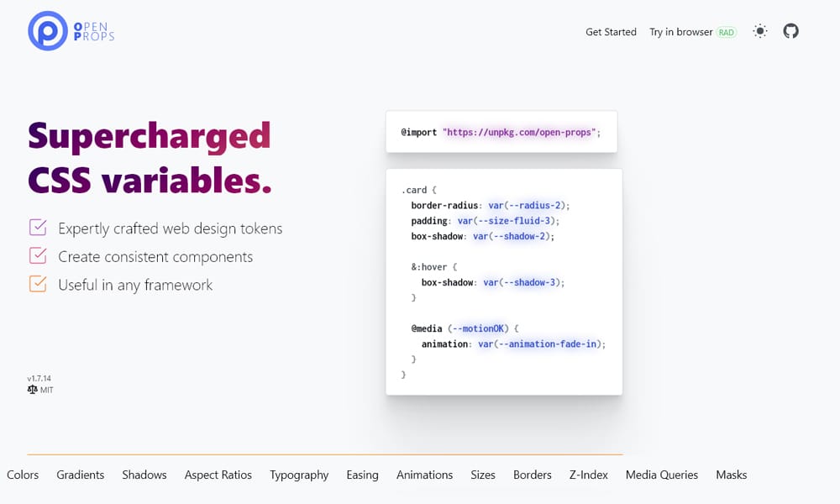Click the orange checkmark beside Useful in any framework
Viewport: 840px width, 504px height.
(38, 284)
